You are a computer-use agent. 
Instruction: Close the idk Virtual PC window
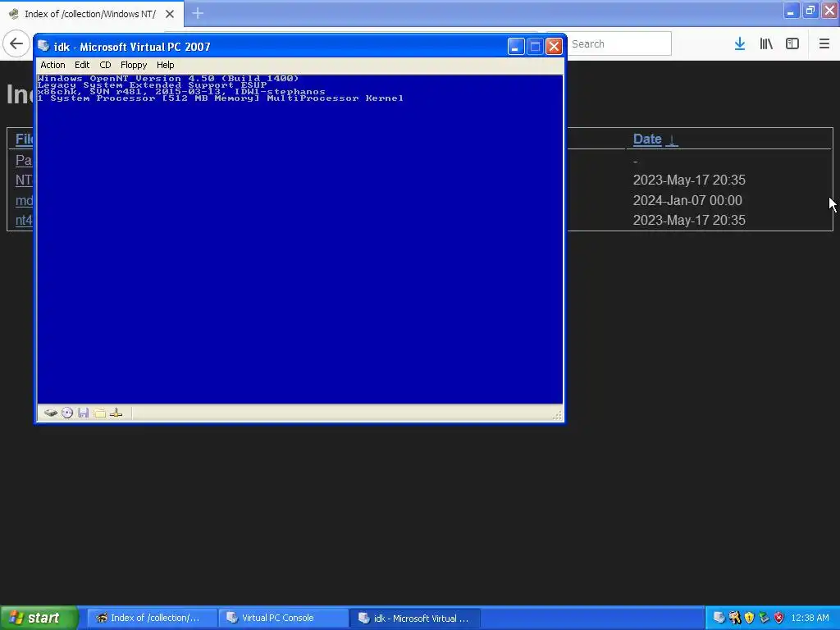(554, 47)
